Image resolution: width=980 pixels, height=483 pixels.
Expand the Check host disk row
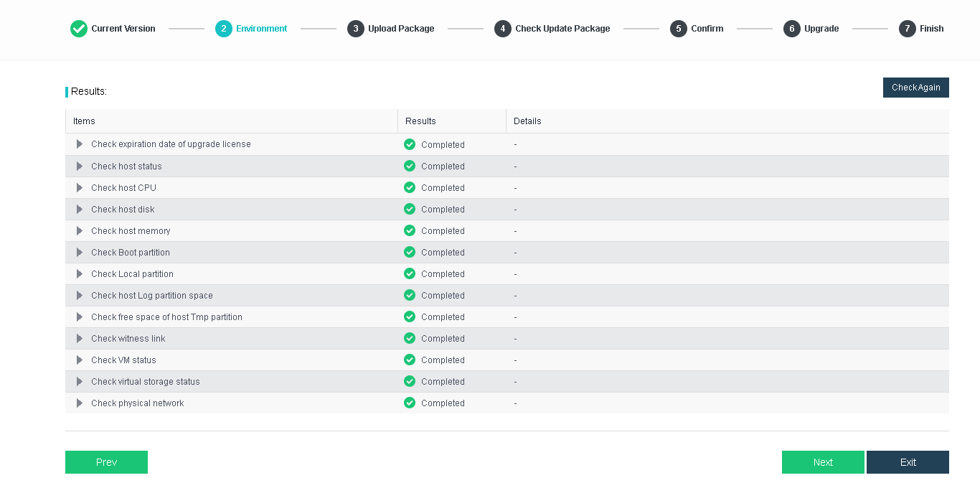tap(80, 209)
